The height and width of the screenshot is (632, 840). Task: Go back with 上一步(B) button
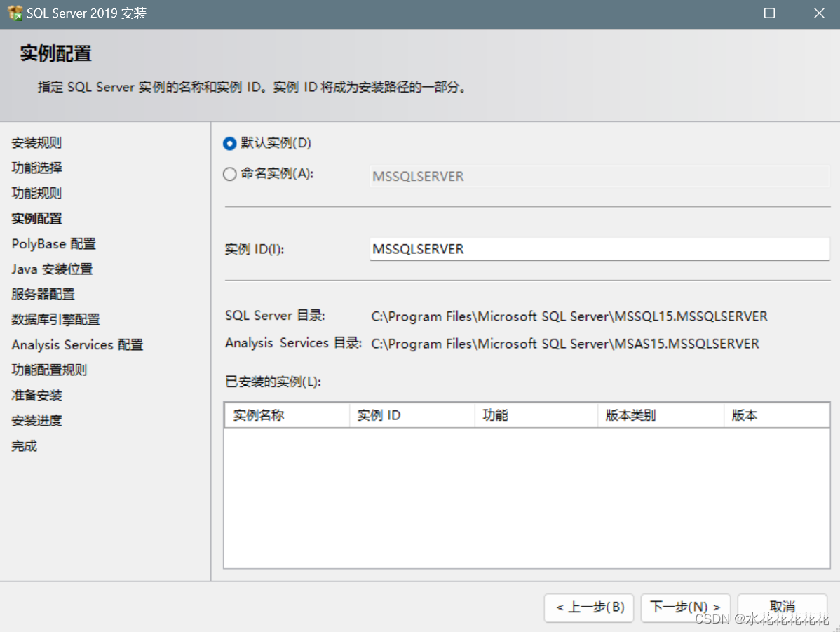tap(589, 607)
